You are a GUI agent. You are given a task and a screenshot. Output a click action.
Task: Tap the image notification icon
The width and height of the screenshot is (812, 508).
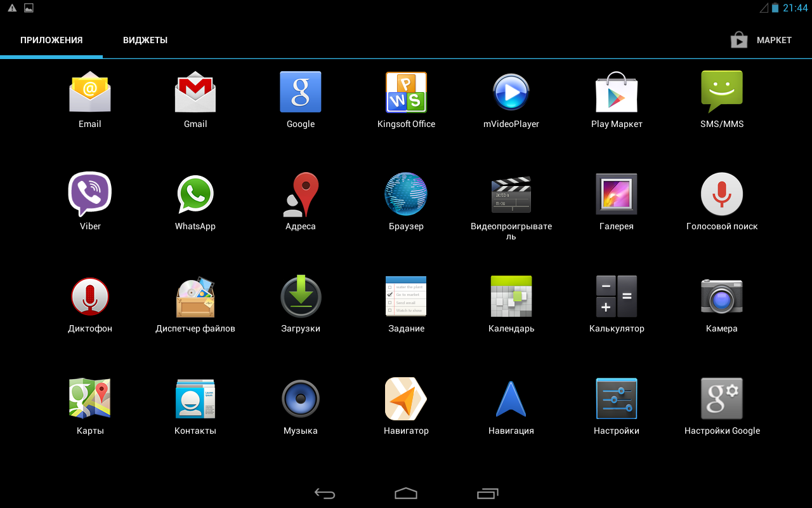pos(29,8)
